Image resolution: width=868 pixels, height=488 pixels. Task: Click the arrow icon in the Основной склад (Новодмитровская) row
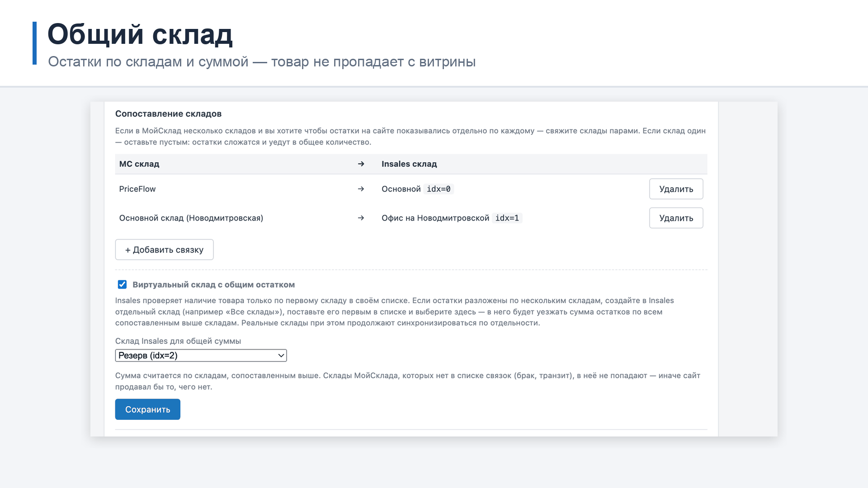pos(361,218)
